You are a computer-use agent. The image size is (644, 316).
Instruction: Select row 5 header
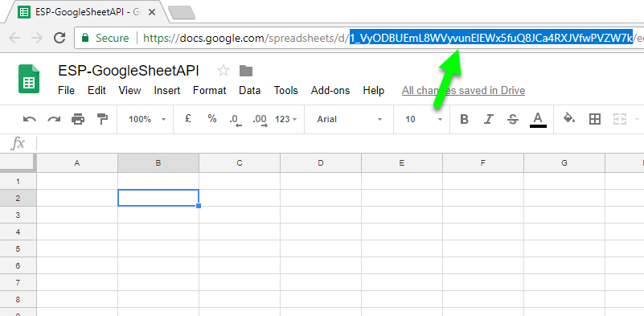click(18, 248)
